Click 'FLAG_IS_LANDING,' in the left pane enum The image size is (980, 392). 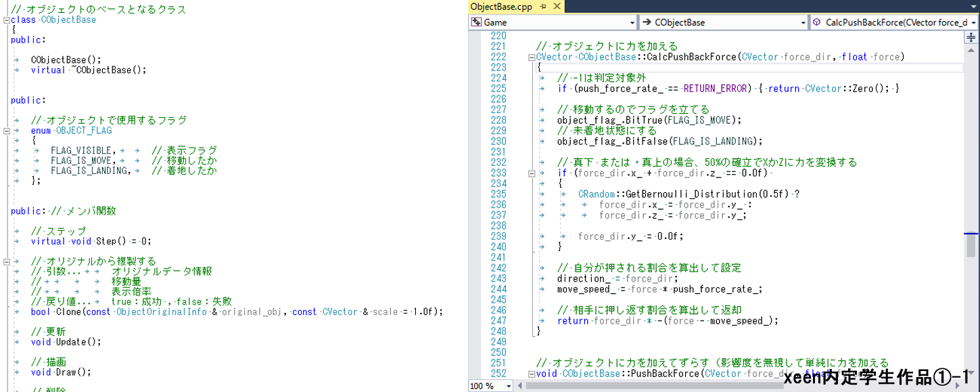(x=91, y=171)
